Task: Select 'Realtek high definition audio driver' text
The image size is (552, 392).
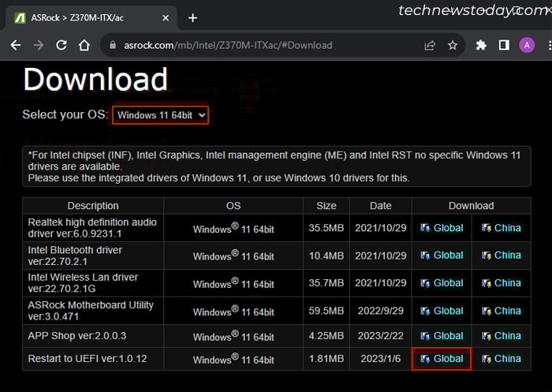Action: tap(92, 228)
